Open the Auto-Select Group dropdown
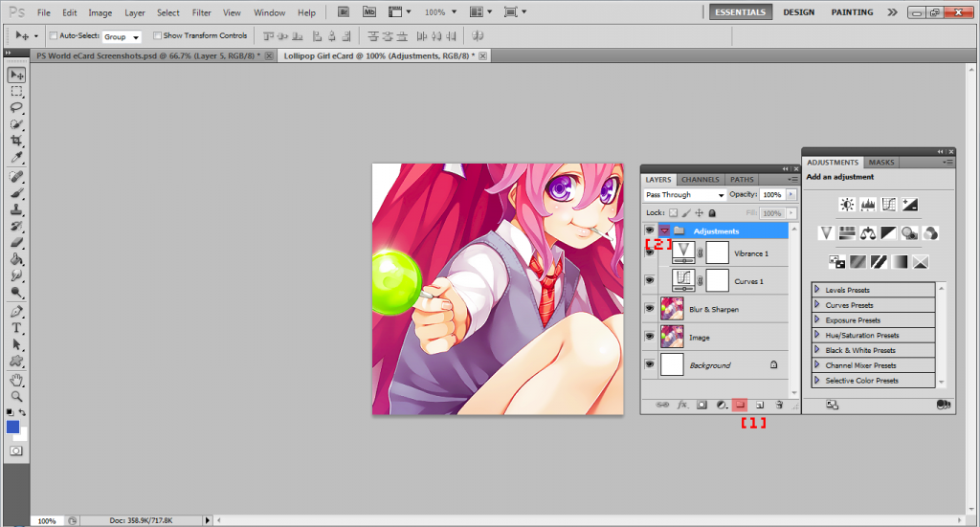This screenshot has width=980, height=527. [122, 36]
